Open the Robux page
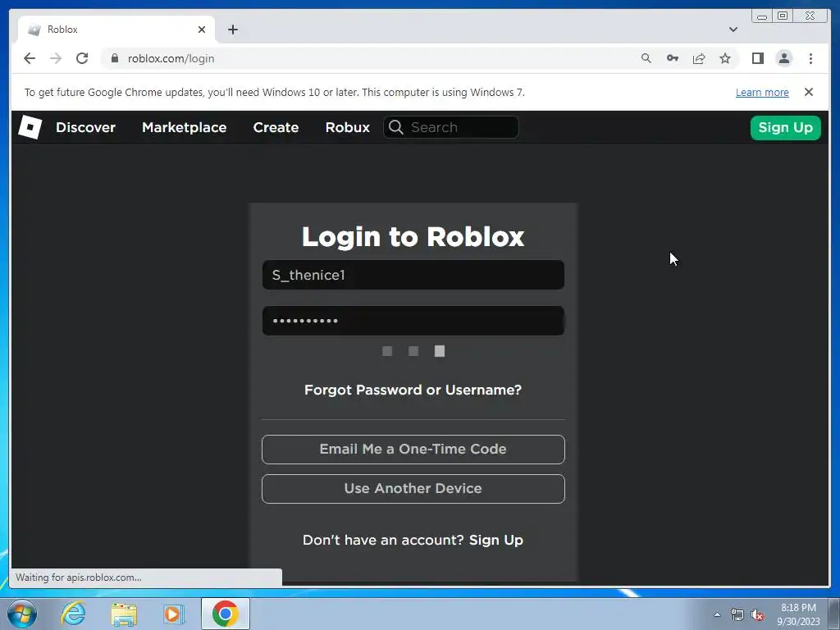 (348, 127)
